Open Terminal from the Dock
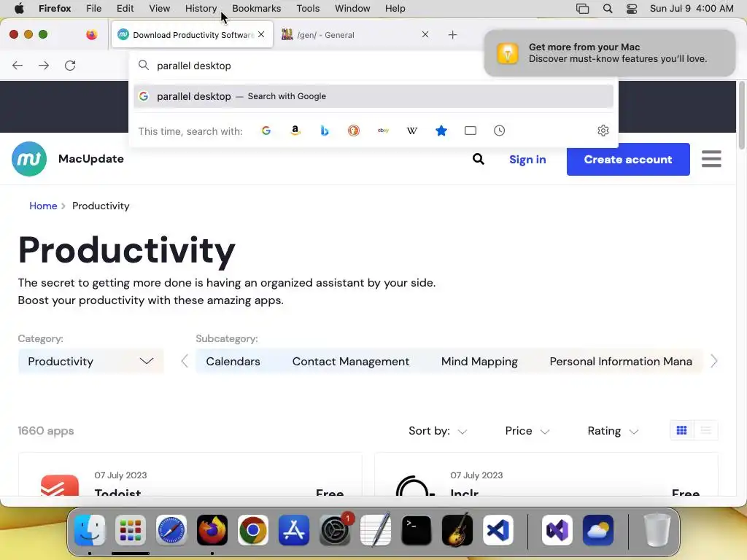Screen dimensions: 747x560 point(417,530)
